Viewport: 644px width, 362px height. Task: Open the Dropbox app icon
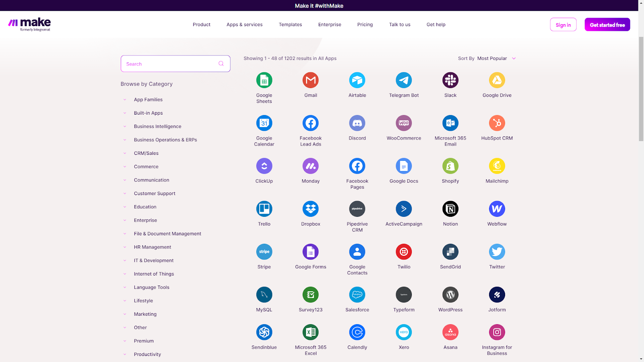point(311,209)
